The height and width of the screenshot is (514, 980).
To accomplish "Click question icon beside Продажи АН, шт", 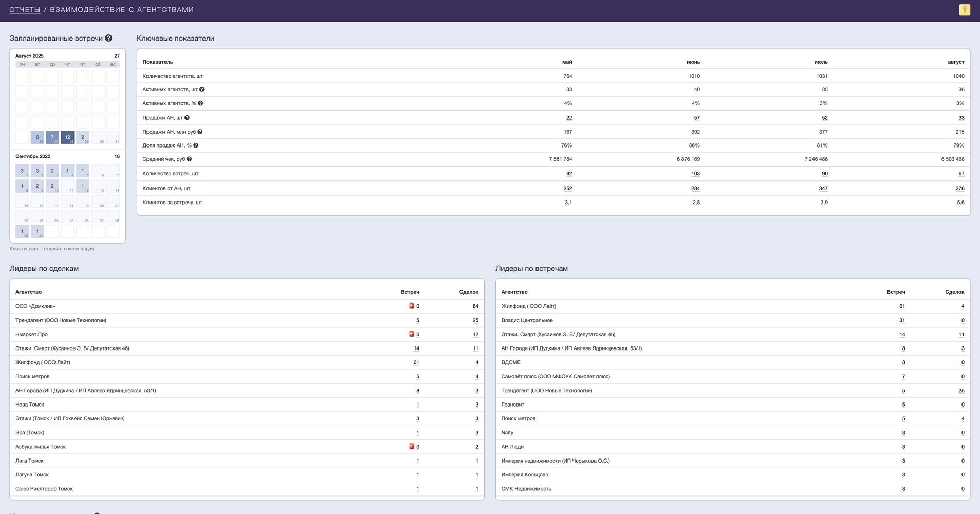I will [x=187, y=118].
